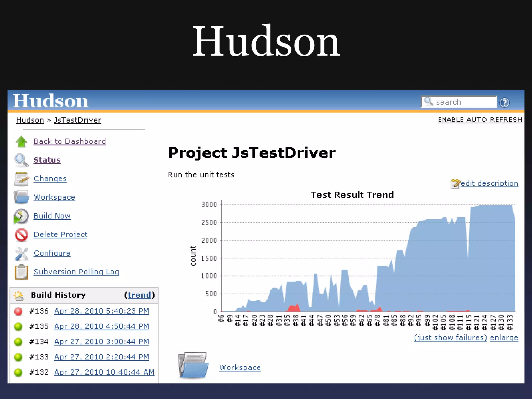Click the red Delete Project icon
The width and height of the screenshot is (532, 399).
click(21, 235)
